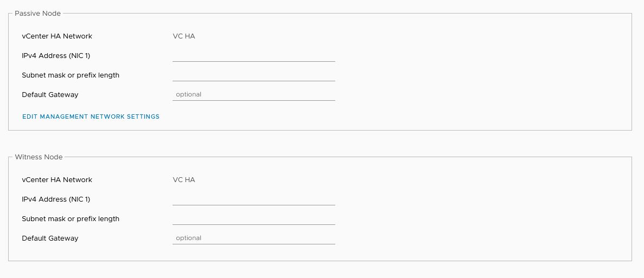Image resolution: width=644 pixels, height=278 pixels.
Task: Click the Witness Node section title
Action: 39,157
